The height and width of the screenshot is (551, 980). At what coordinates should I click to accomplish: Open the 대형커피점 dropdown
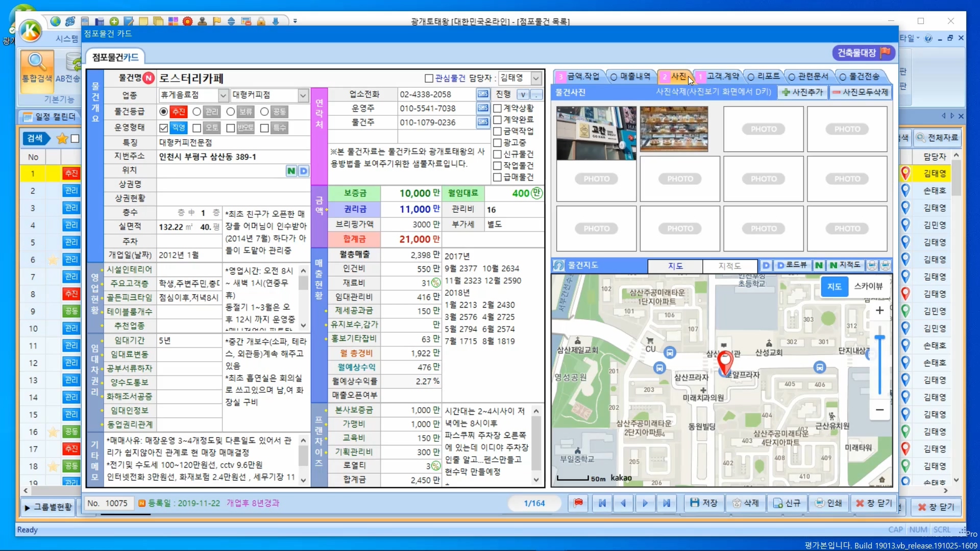(303, 95)
